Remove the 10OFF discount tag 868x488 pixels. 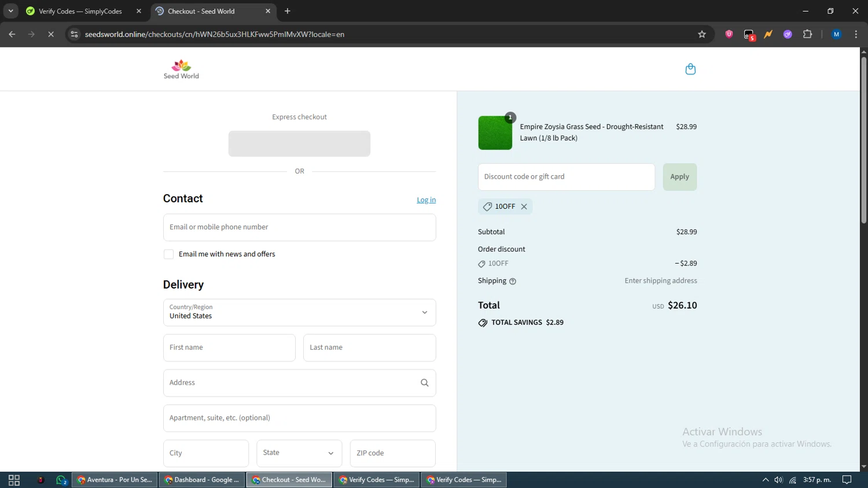(524, 206)
